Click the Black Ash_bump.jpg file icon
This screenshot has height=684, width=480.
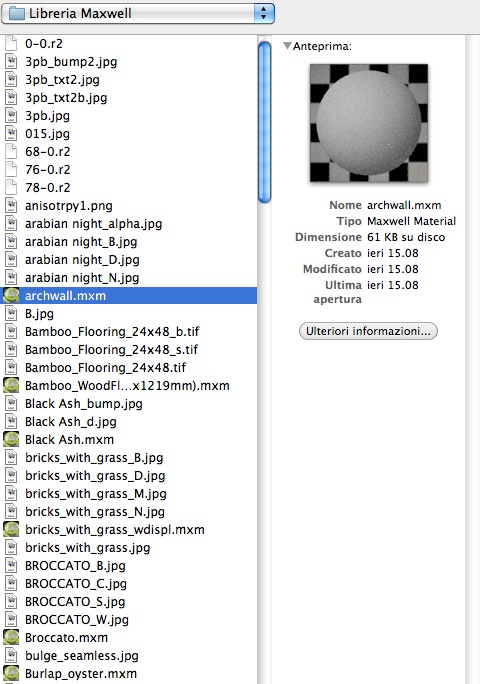point(11,404)
